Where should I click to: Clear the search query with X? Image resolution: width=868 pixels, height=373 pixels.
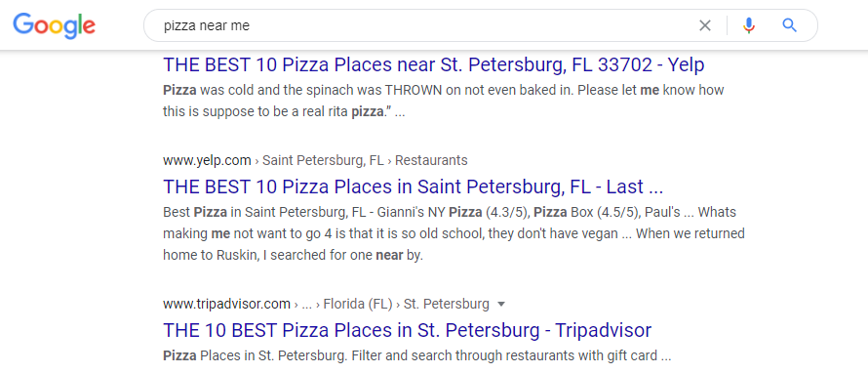pyautogui.click(x=705, y=25)
